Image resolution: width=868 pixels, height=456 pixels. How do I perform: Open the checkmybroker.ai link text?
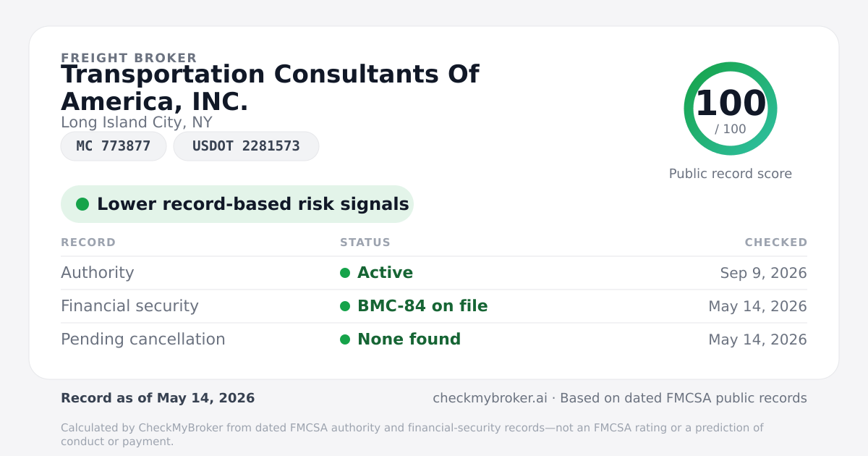coord(490,398)
